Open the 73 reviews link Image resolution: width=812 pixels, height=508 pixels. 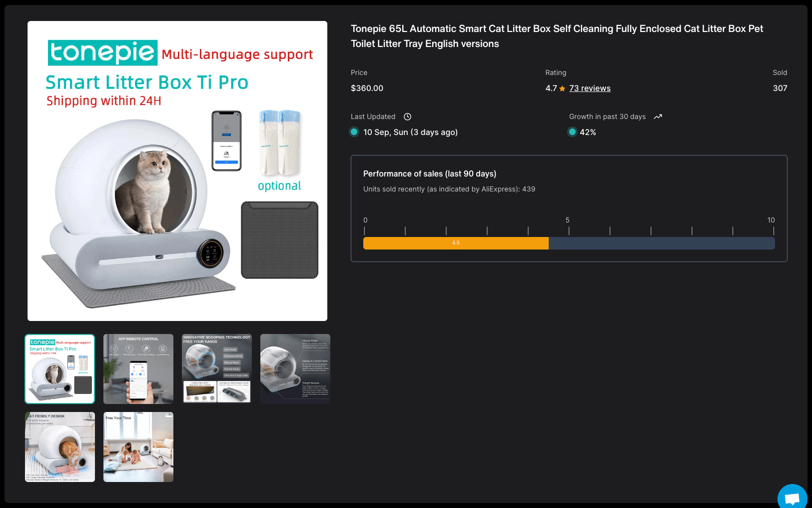coord(590,88)
